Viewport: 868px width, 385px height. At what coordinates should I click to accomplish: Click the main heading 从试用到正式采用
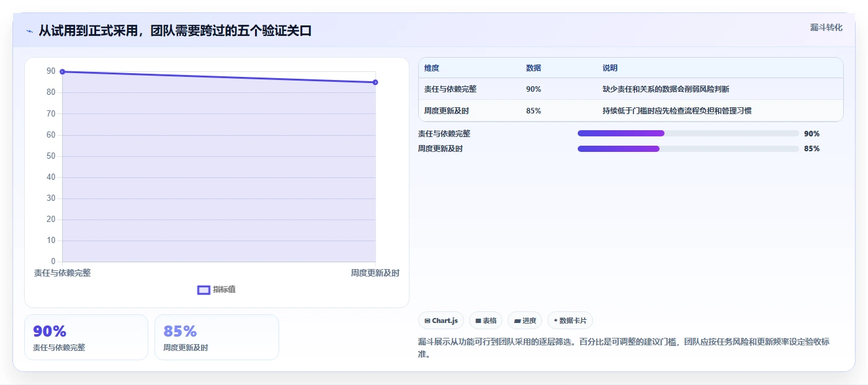[175, 30]
